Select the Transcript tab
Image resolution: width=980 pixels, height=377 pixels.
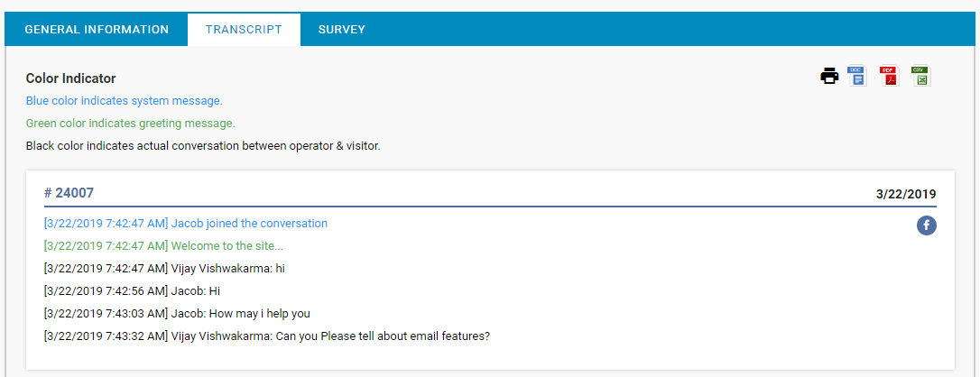[x=244, y=30]
